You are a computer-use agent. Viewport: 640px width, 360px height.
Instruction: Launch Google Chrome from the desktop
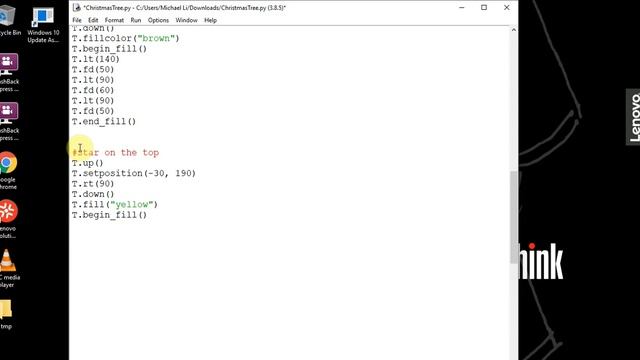(x=9, y=171)
